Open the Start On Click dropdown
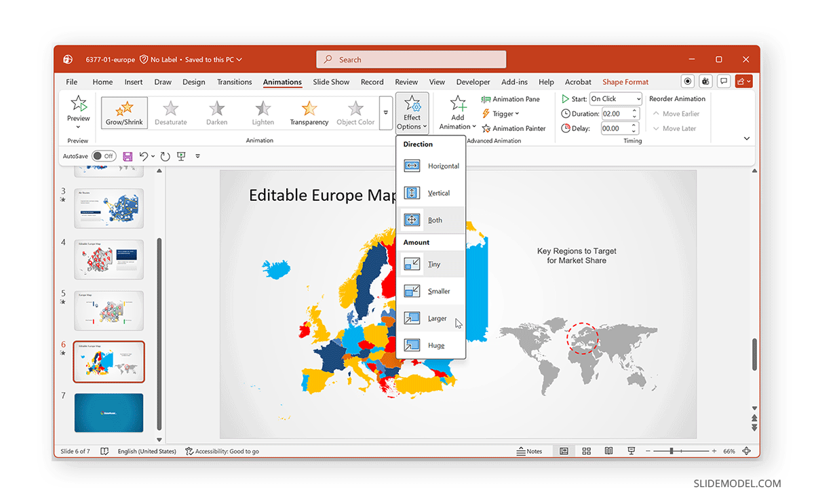The width and height of the screenshot is (814, 504). pyautogui.click(x=615, y=99)
